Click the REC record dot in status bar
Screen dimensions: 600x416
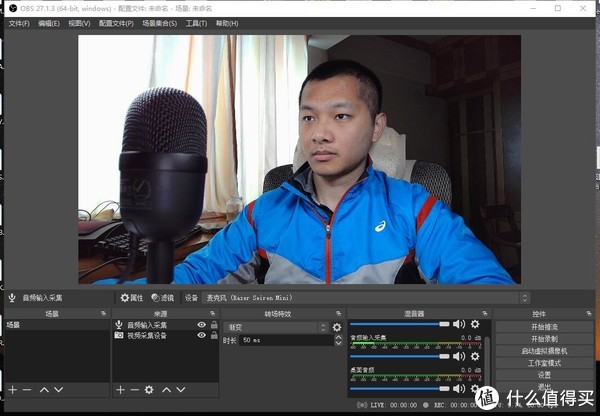click(x=426, y=405)
